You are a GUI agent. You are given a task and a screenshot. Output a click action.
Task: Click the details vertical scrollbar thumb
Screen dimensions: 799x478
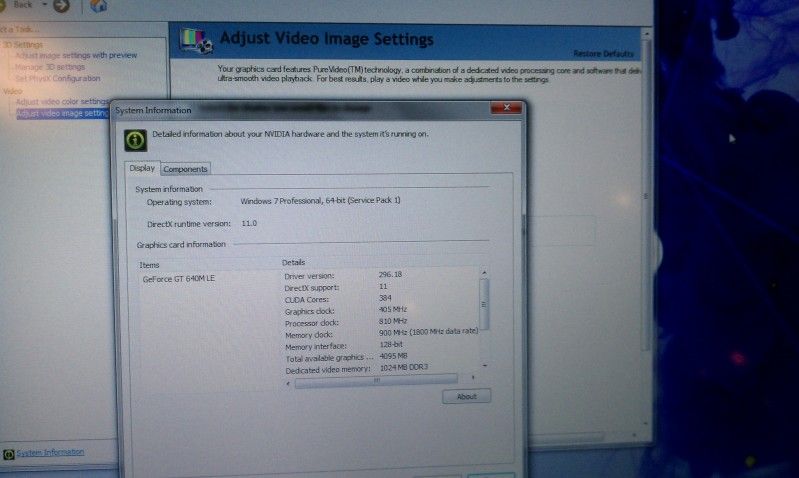[x=484, y=304]
